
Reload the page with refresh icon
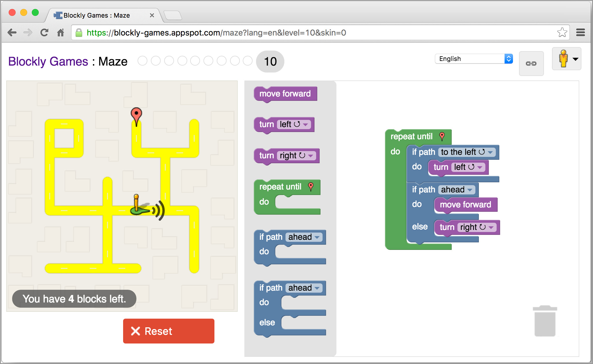pos(44,33)
